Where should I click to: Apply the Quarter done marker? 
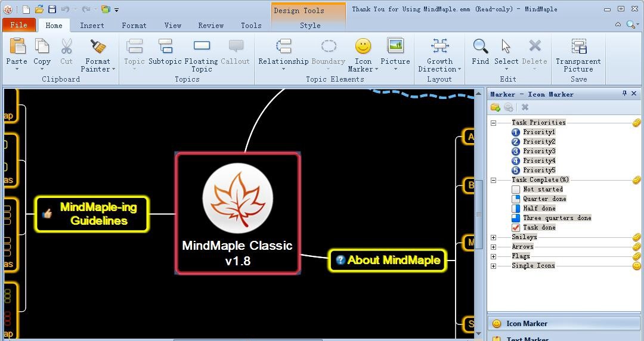[539, 199]
